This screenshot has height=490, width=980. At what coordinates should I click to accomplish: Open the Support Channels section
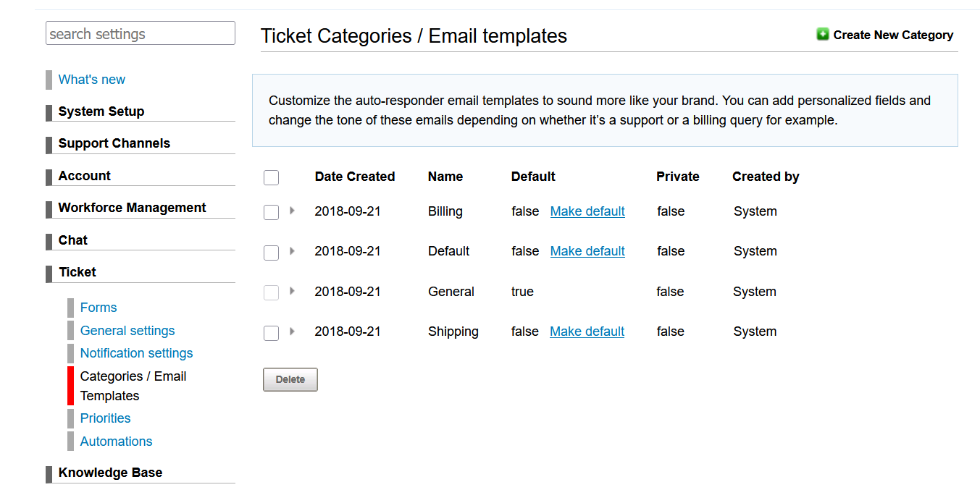[x=114, y=143]
